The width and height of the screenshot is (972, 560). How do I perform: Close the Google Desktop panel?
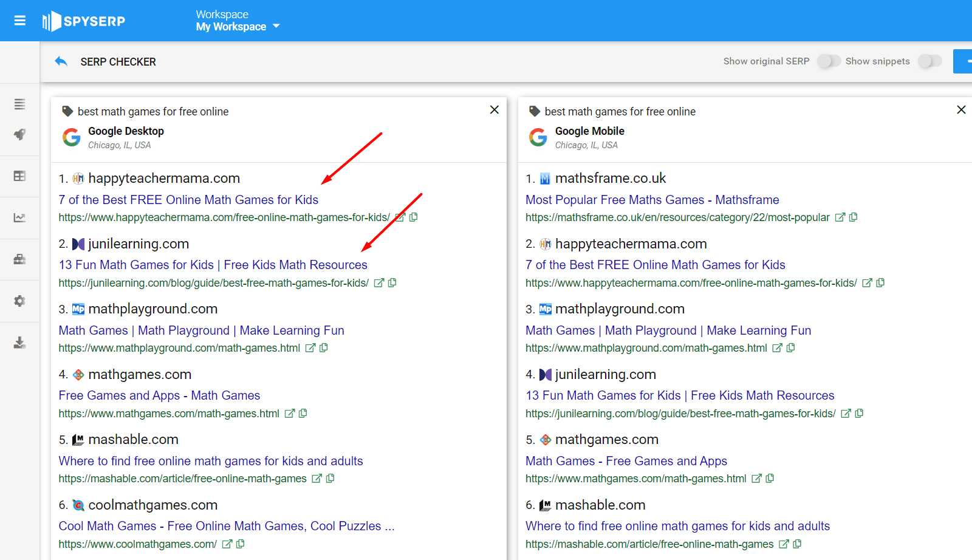495,109
